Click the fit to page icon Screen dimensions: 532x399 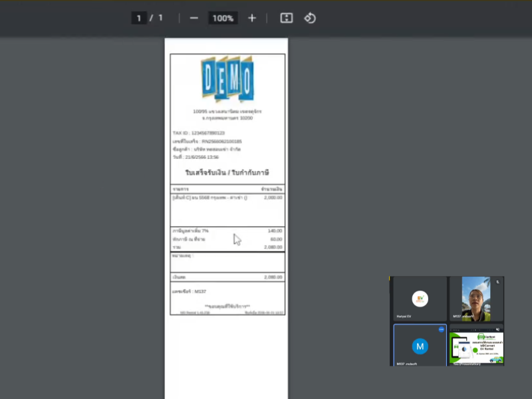click(287, 18)
